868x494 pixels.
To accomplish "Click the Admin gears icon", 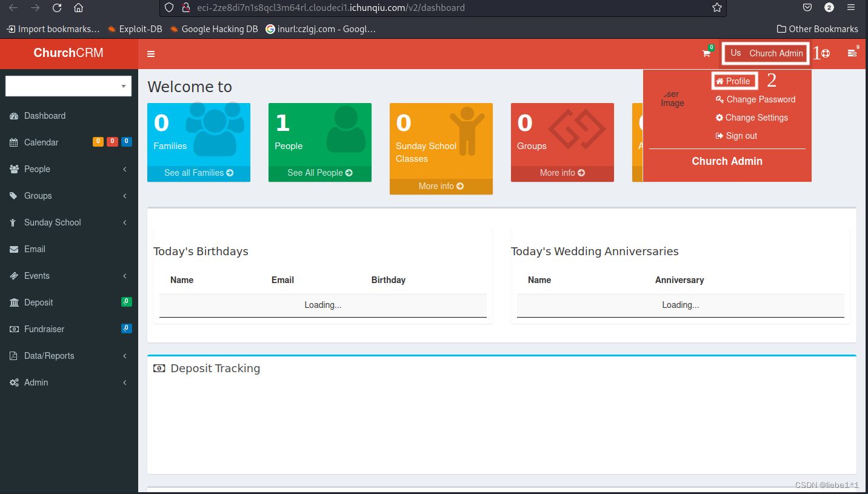I will pyautogui.click(x=13, y=382).
